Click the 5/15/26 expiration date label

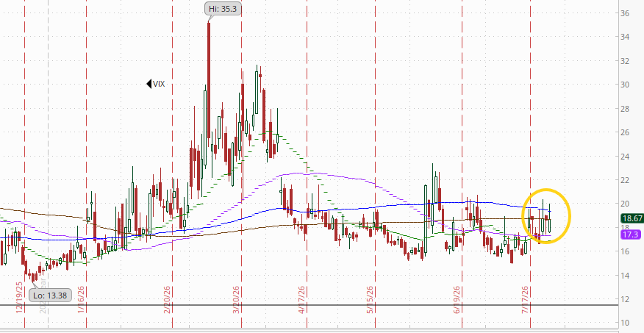click(370, 300)
